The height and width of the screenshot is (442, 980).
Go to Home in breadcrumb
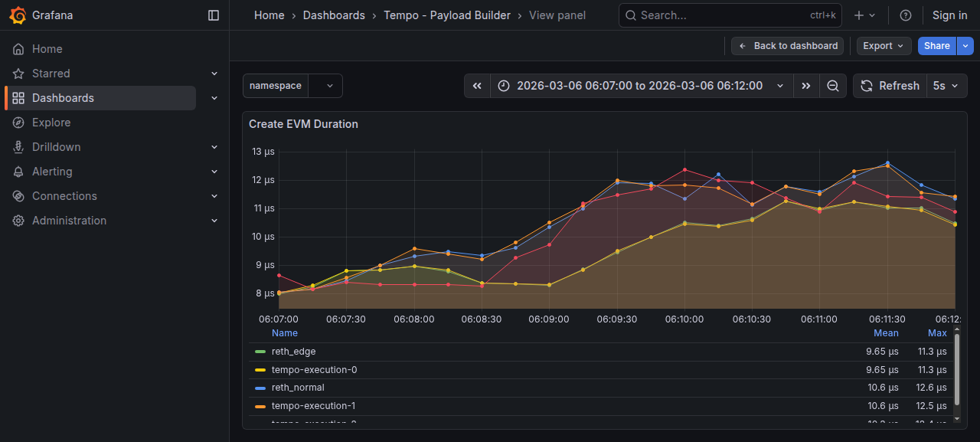tap(269, 15)
